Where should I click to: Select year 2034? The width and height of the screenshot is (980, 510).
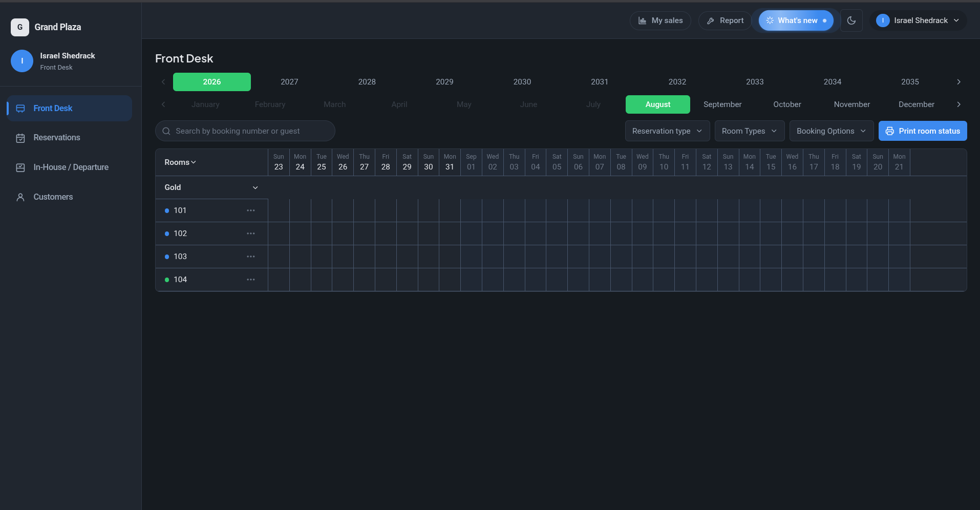pos(833,82)
